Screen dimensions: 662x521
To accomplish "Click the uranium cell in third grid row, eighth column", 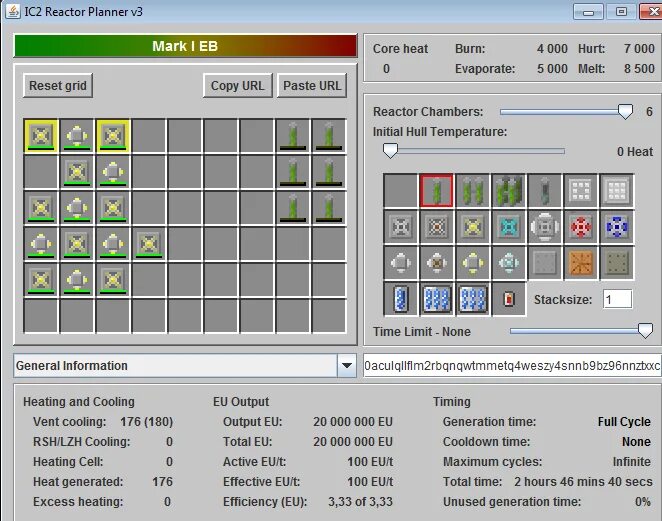I will coord(293,208).
